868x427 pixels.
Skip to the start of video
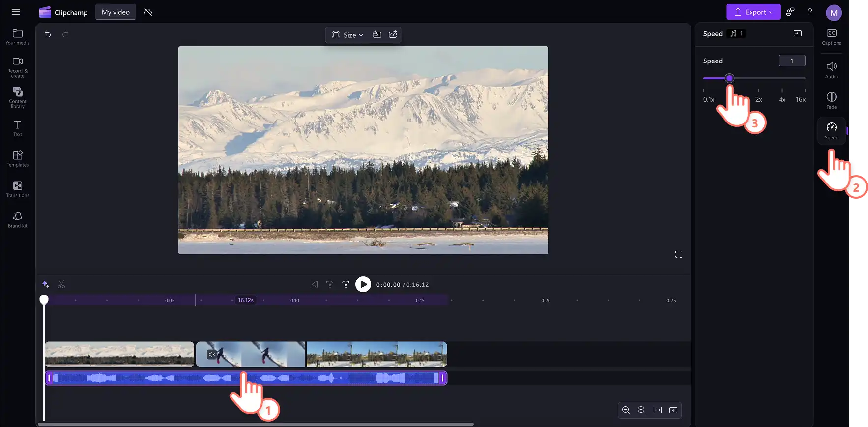[x=314, y=284]
